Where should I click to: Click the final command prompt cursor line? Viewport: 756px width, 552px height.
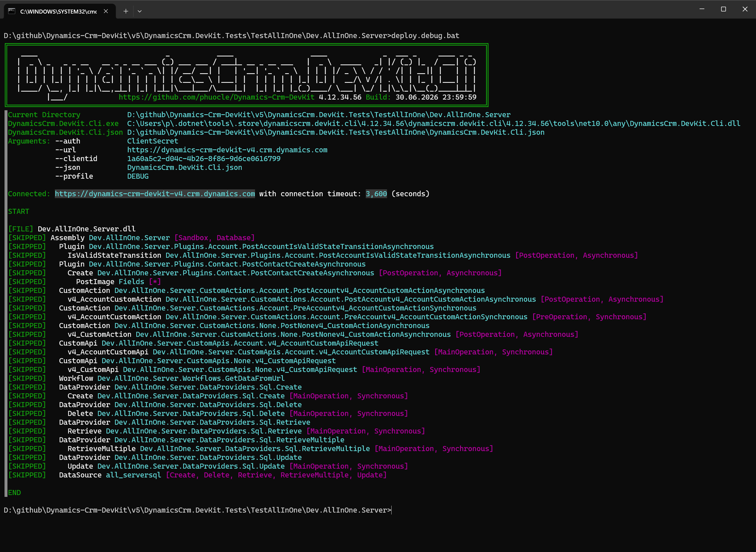(198, 510)
